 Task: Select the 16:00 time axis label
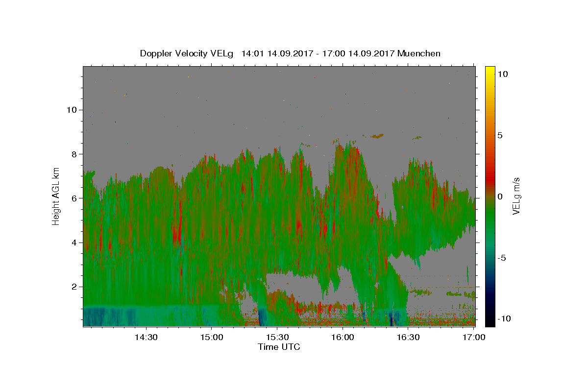click(x=343, y=337)
